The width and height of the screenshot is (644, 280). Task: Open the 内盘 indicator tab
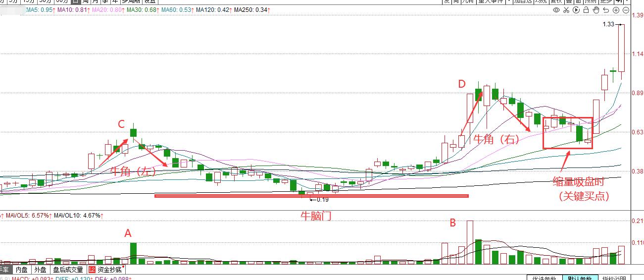pos(21,270)
